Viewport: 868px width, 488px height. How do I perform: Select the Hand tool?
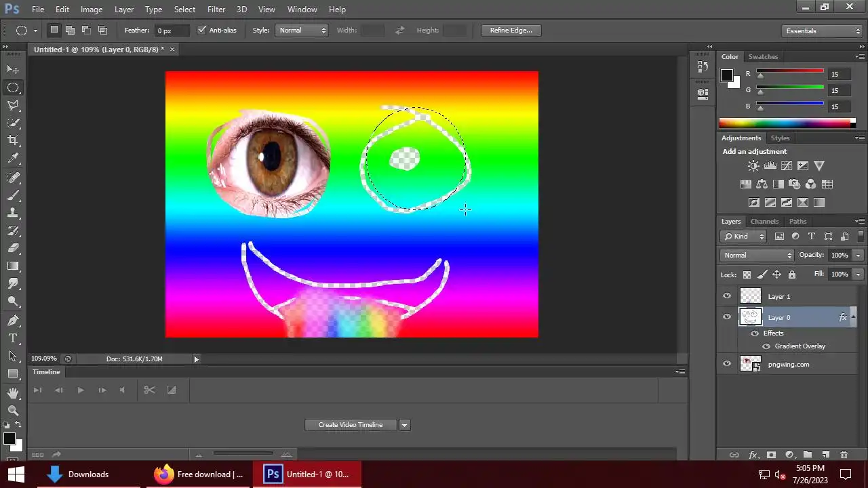pos(13,393)
